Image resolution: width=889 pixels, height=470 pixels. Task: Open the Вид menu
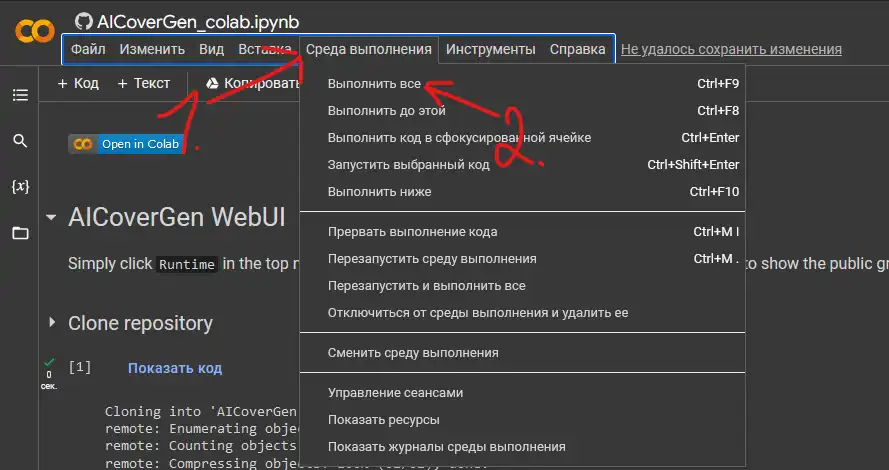[x=211, y=49]
